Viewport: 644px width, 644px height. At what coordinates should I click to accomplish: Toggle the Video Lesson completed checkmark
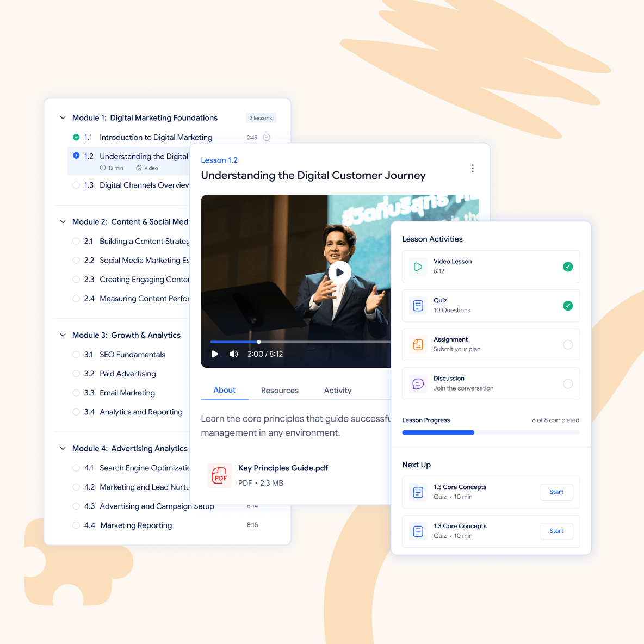pos(568,267)
